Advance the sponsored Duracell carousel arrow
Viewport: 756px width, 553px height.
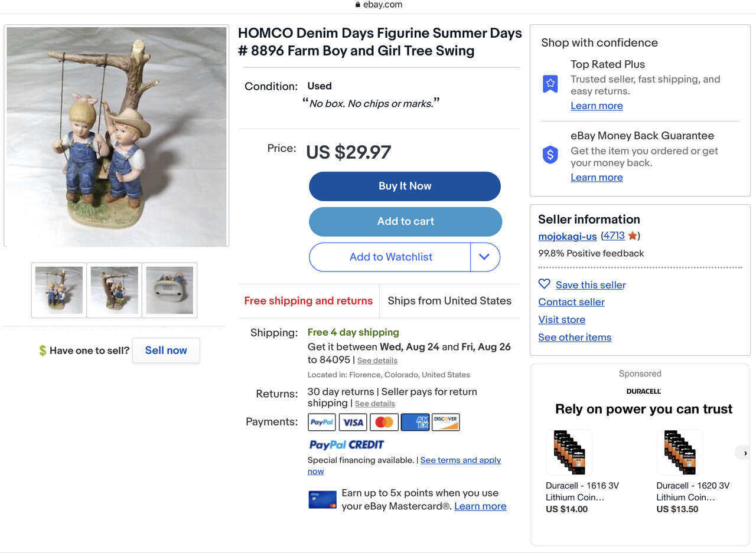coord(745,453)
